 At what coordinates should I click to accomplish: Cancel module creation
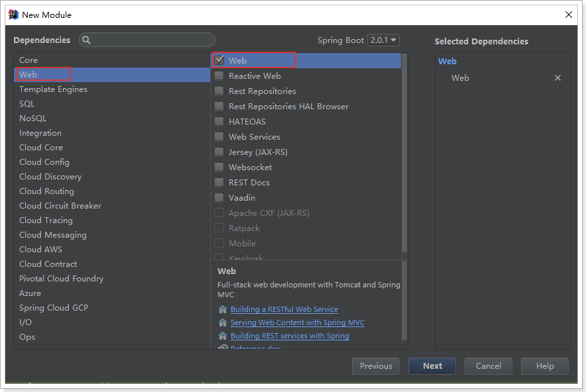click(x=488, y=366)
